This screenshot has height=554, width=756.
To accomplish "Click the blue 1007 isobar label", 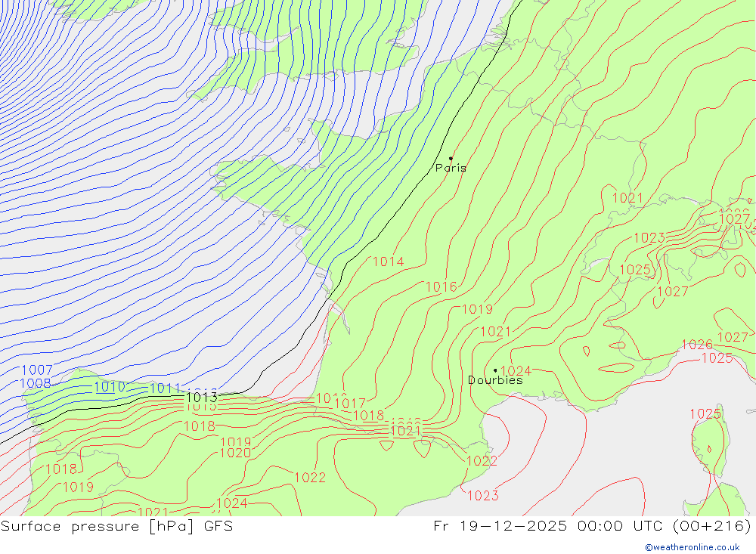I will click(37, 370).
